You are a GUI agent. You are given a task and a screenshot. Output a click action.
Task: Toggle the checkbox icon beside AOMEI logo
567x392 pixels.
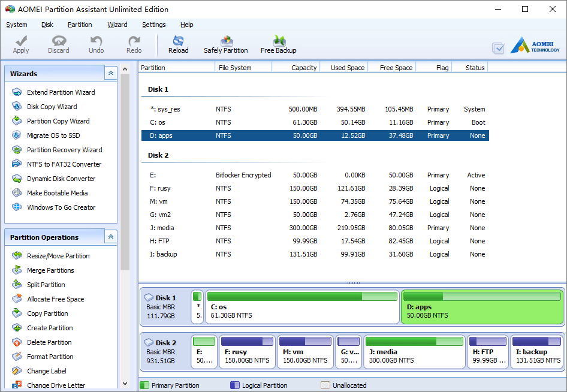pos(498,48)
